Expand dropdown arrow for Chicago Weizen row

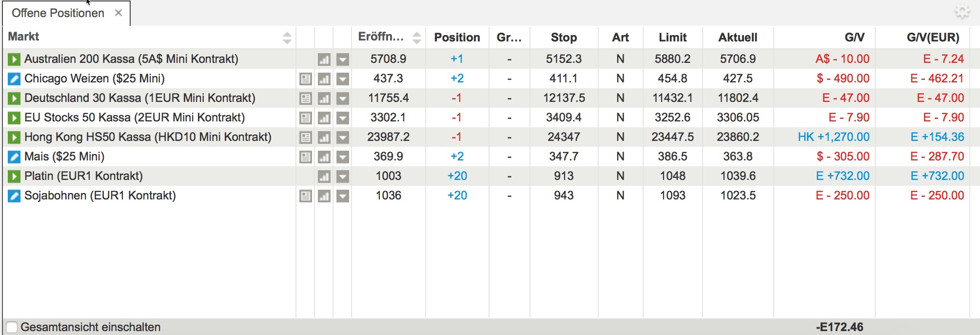click(x=343, y=79)
